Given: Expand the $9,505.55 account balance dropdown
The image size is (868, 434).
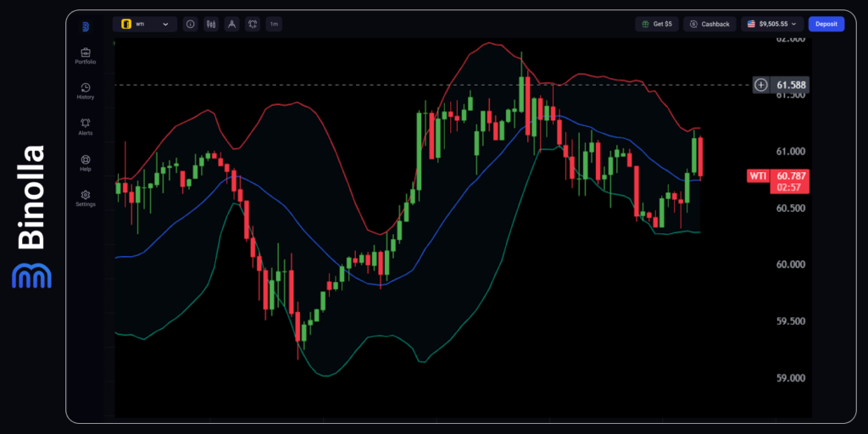Looking at the screenshot, I should [772, 25].
